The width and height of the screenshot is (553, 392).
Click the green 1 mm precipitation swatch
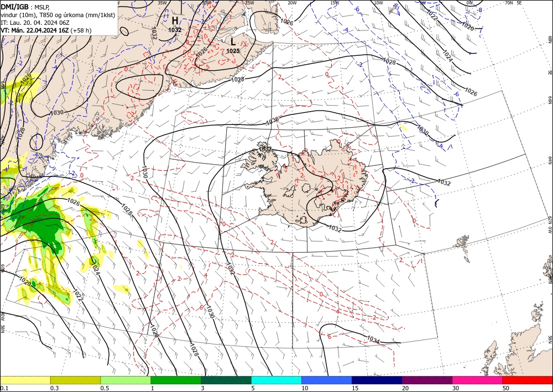pos(176,380)
